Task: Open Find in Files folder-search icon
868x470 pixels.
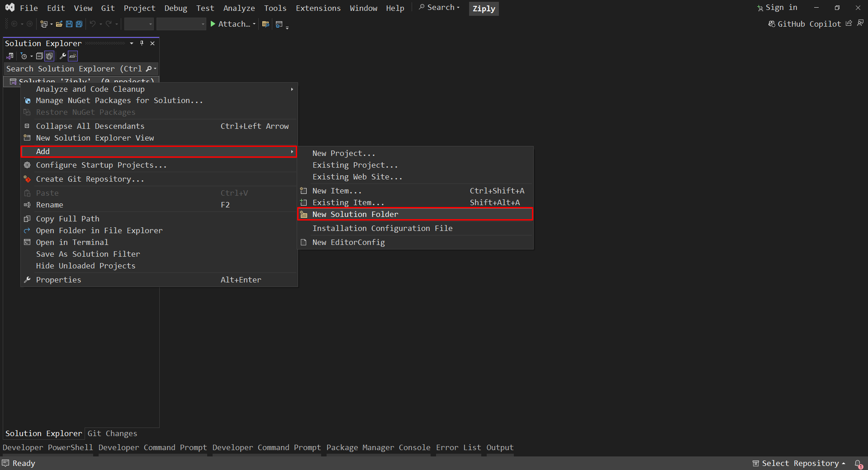Action: 266,24
